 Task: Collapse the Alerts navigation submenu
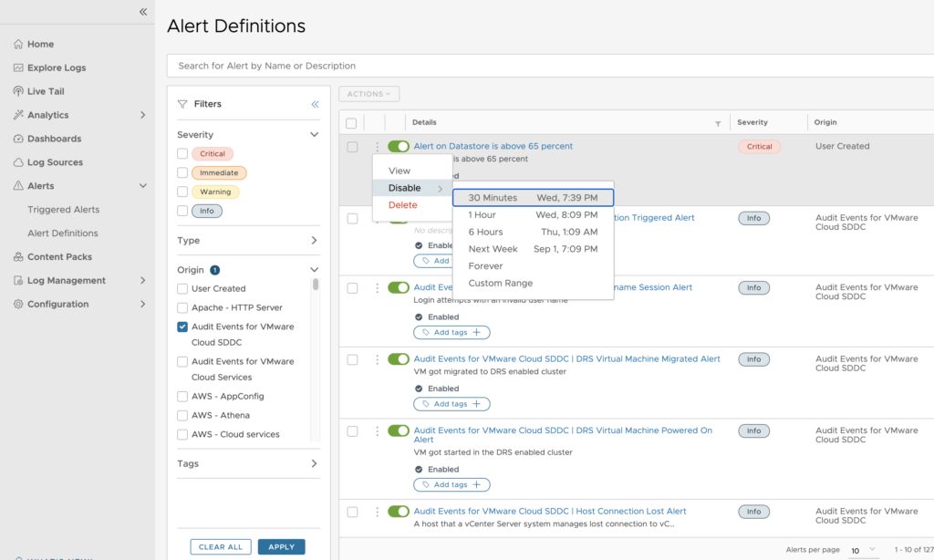click(x=143, y=186)
